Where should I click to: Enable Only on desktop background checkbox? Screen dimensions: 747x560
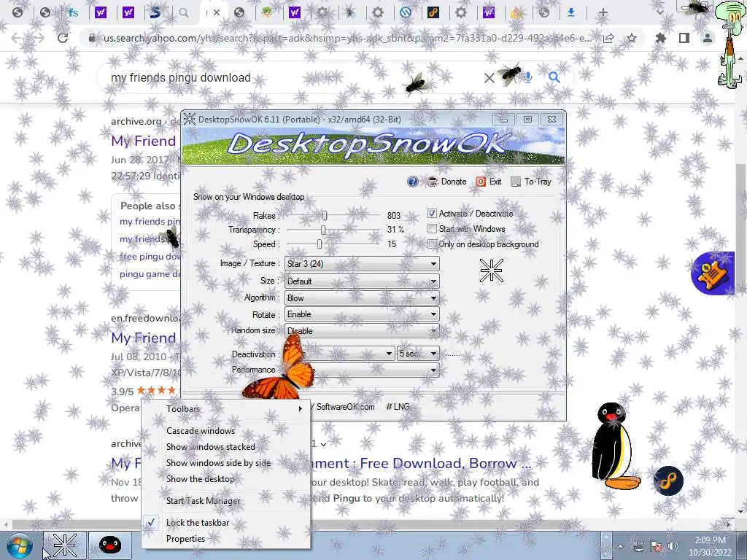pyautogui.click(x=432, y=244)
